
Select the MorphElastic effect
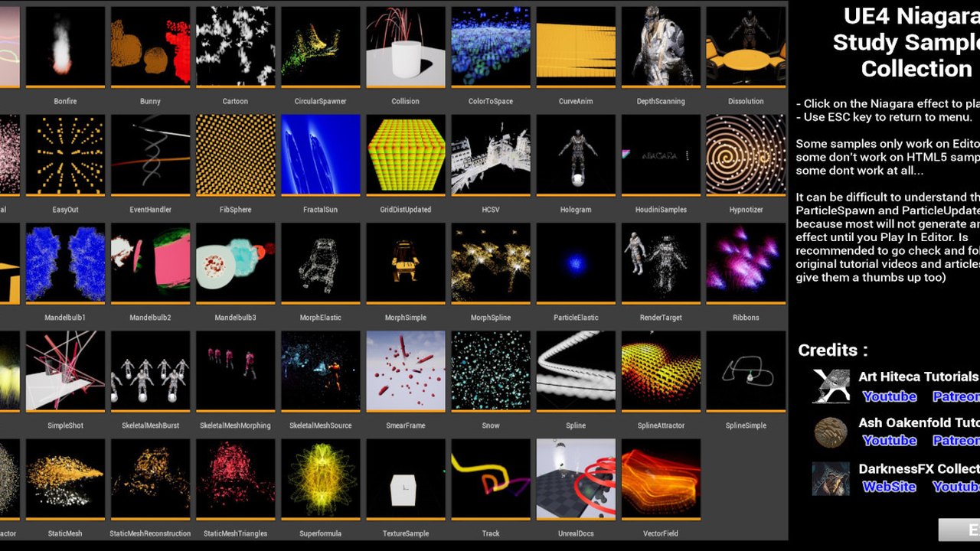click(320, 263)
